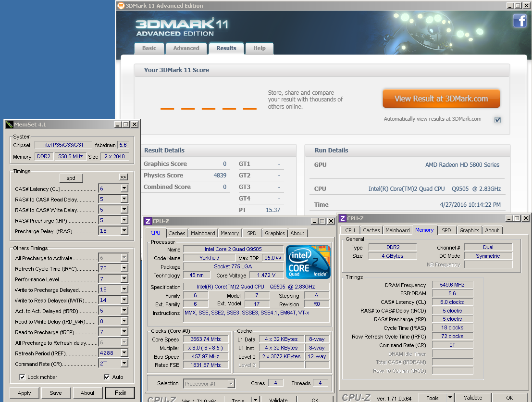This screenshot has height=402, width=532.
Task: Toggle Automatically view results at 3DMark.com
Action: click(x=497, y=120)
